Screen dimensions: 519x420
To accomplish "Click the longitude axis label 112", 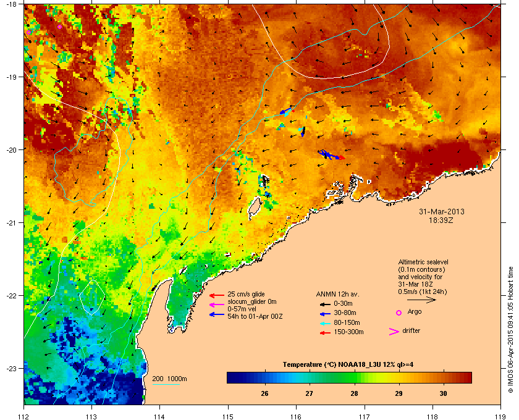I will 24,416.
